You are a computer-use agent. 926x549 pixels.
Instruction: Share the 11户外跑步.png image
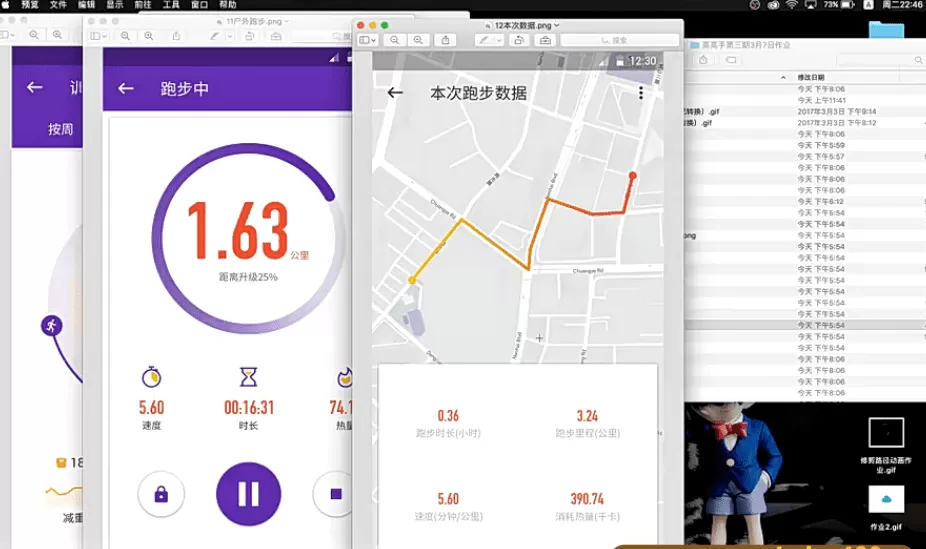click(176, 36)
